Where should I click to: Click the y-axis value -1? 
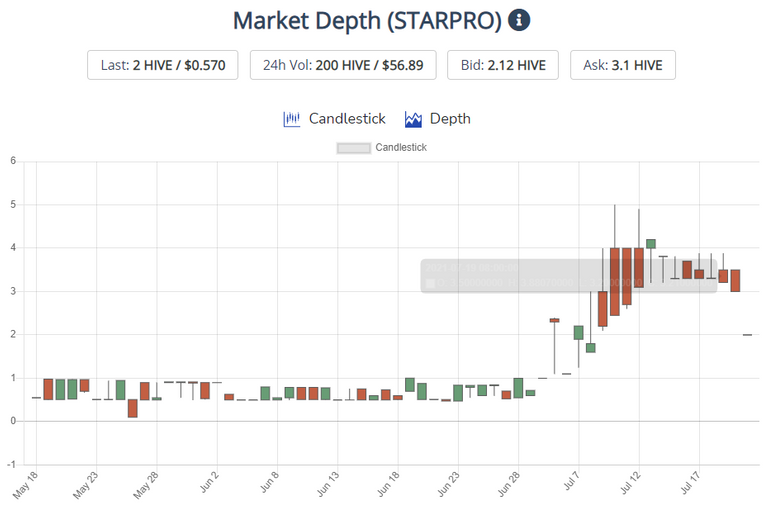coord(11,465)
